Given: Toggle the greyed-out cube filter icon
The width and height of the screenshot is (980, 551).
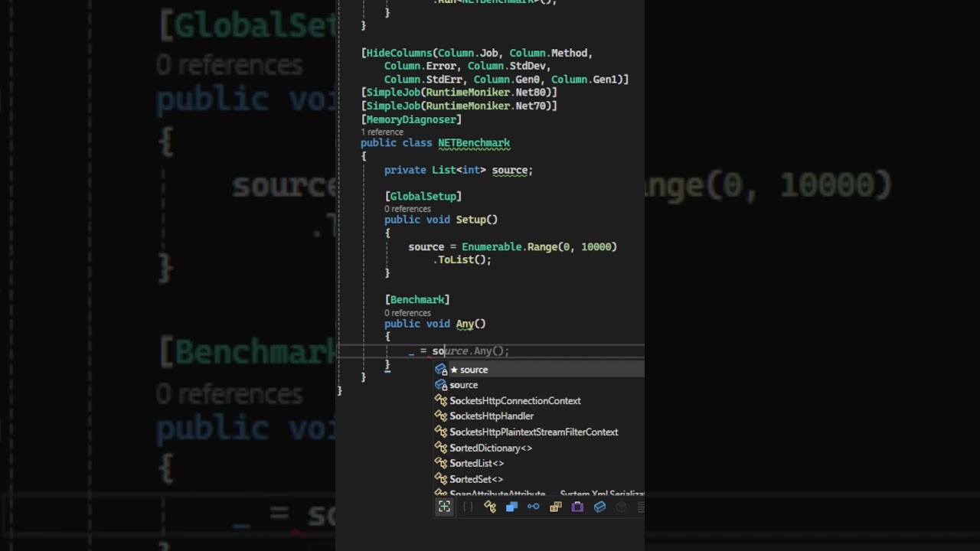Looking at the screenshot, I should 622,507.
